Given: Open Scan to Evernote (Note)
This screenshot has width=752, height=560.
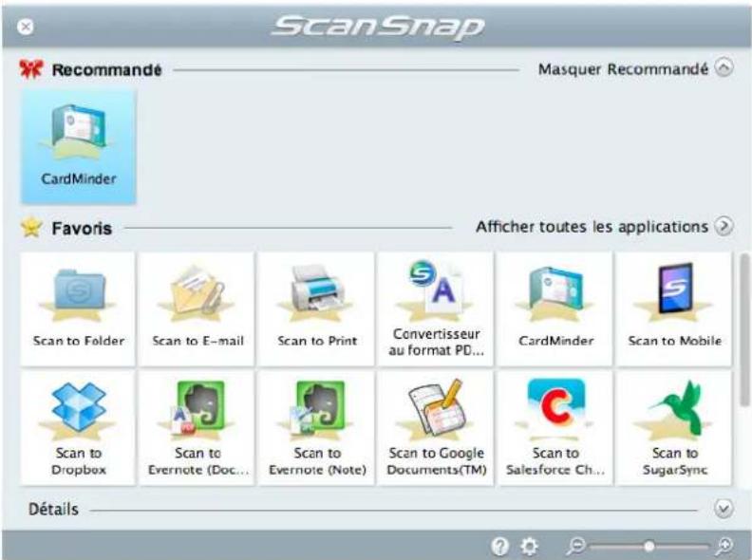Looking at the screenshot, I should pos(316,428).
